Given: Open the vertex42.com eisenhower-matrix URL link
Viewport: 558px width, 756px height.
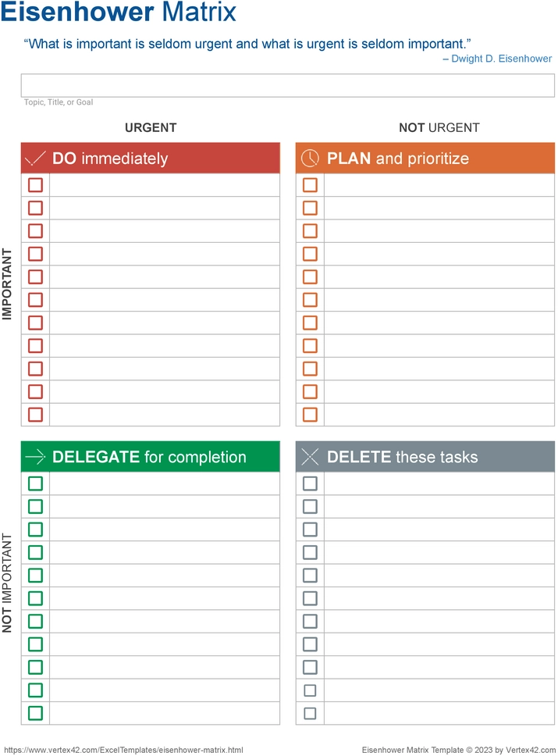Looking at the screenshot, I should (x=123, y=750).
